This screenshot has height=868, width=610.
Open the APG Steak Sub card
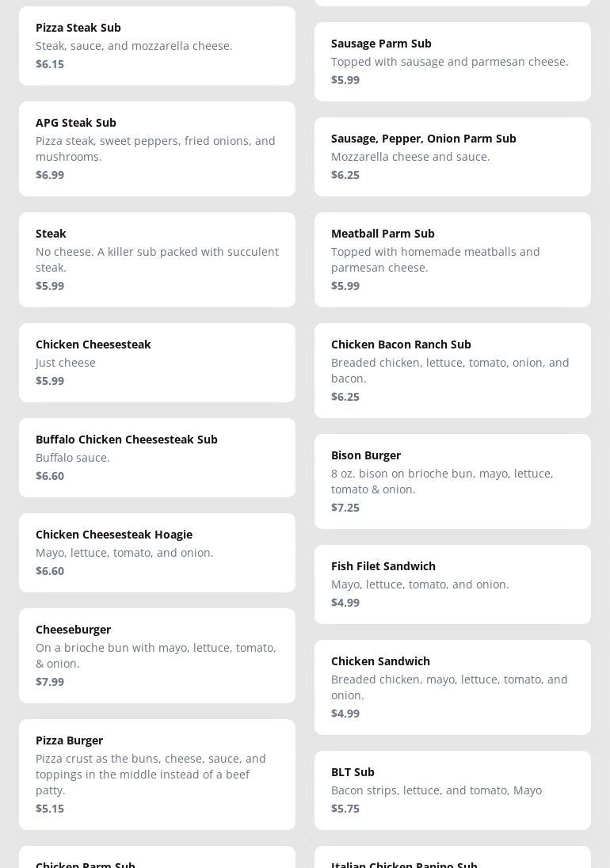tap(157, 149)
